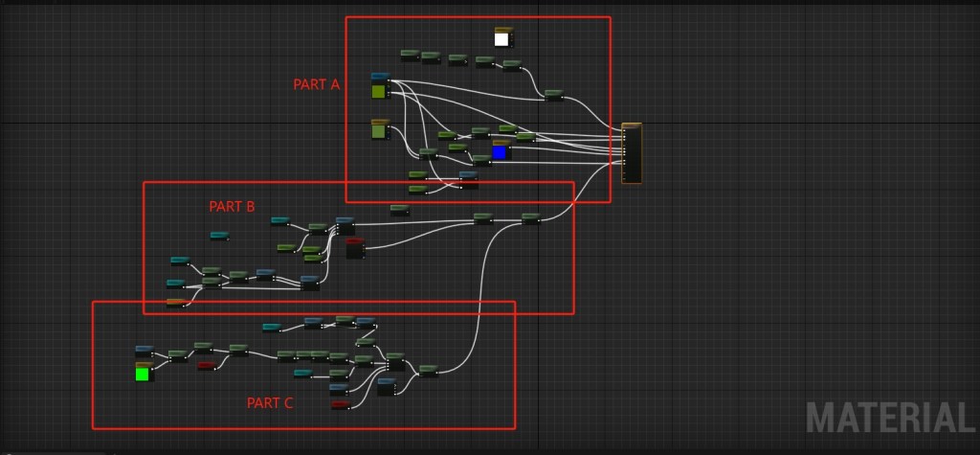Pick the bright green color node in Part C
This screenshot has width=980, height=455.
pos(143,373)
